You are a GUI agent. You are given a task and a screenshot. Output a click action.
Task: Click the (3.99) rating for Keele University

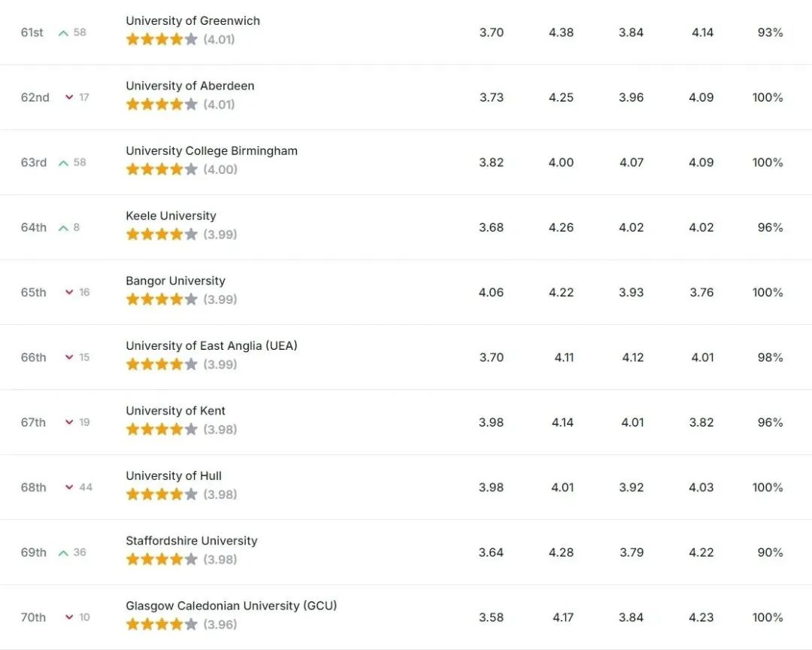point(220,234)
